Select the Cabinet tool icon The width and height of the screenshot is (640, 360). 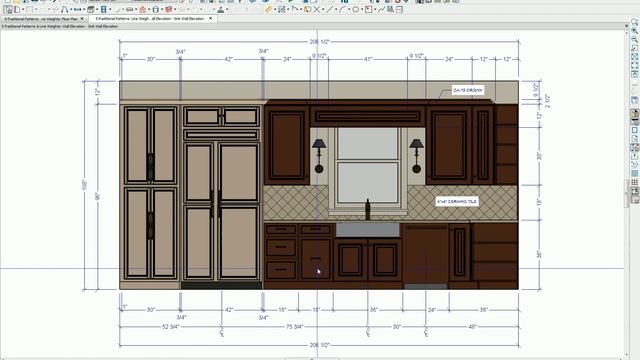pyautogui.click(x=91, y=9)
